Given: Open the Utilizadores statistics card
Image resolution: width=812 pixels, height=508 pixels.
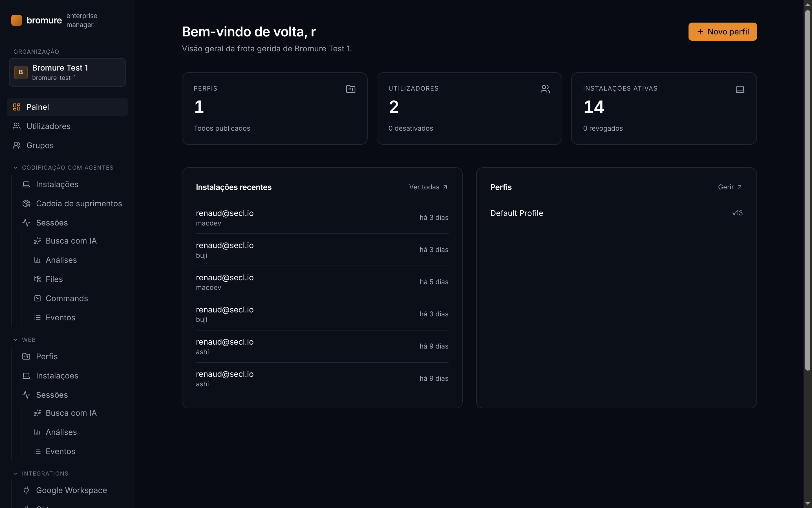Looking at the screenshot, I should (469, 109).
